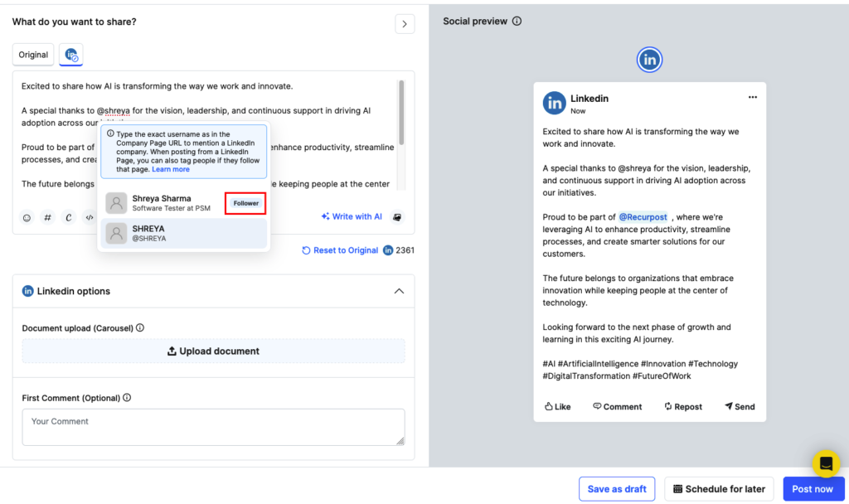Viewport: 849px width, 504px height.
Task: Click the Post now button
Action: [x=813, y=489]
